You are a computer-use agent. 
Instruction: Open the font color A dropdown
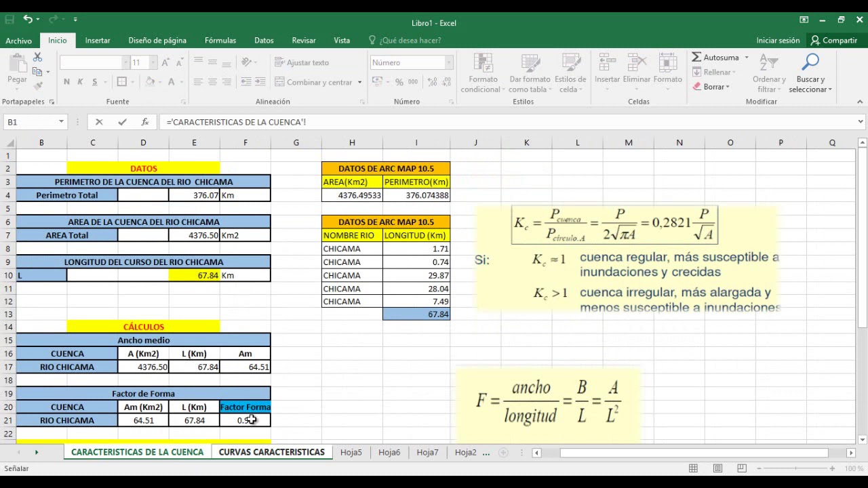[x=182, y=82]
